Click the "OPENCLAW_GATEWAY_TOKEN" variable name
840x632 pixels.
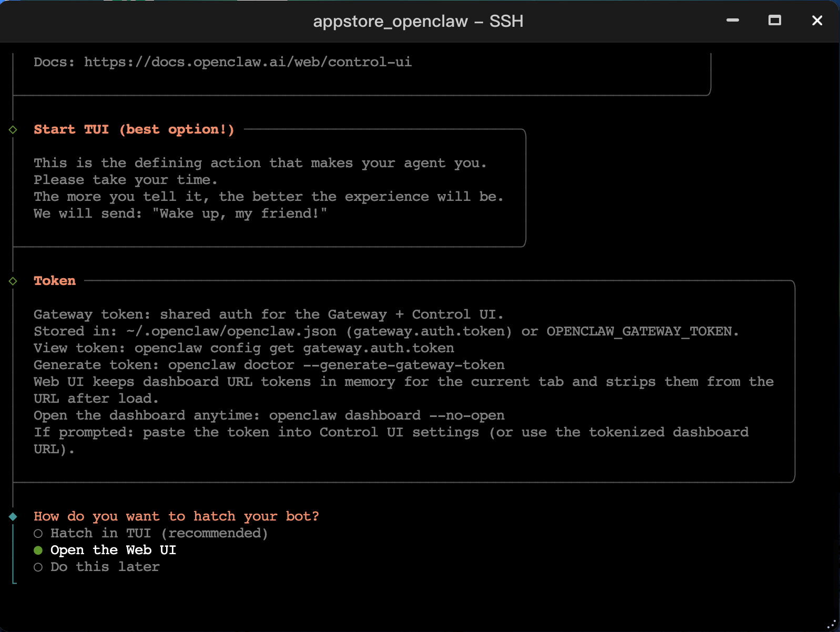pyautogui.click(x=640, y=331)
